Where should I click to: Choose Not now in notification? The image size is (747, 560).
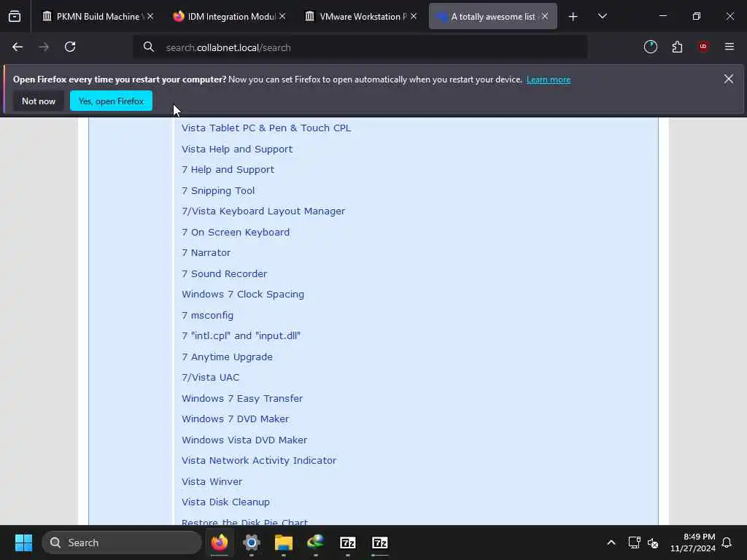pyautogui.click(x=39, y=101)
